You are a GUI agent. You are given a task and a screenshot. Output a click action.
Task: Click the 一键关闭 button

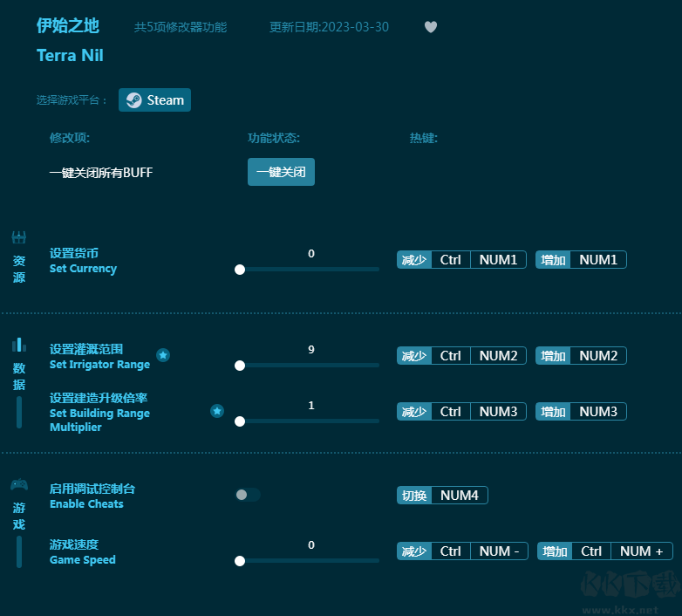(281, 172)
